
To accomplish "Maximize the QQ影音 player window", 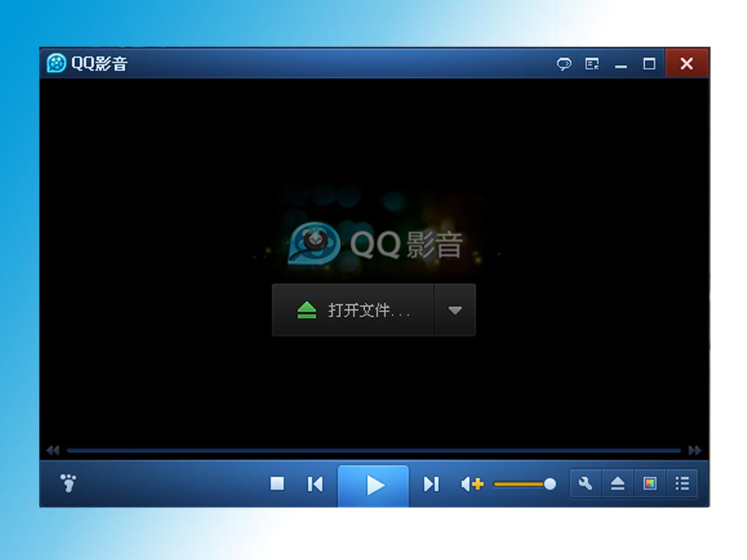I will pos(649,63).
